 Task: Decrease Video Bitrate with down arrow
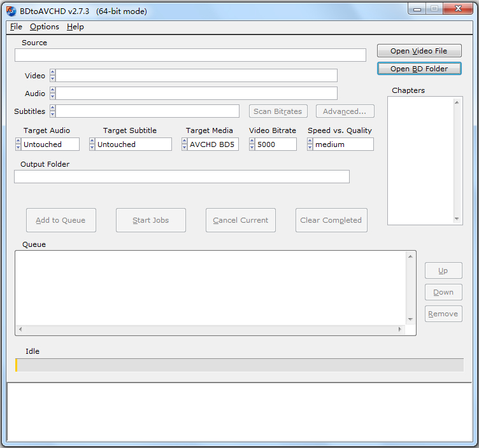252,148
